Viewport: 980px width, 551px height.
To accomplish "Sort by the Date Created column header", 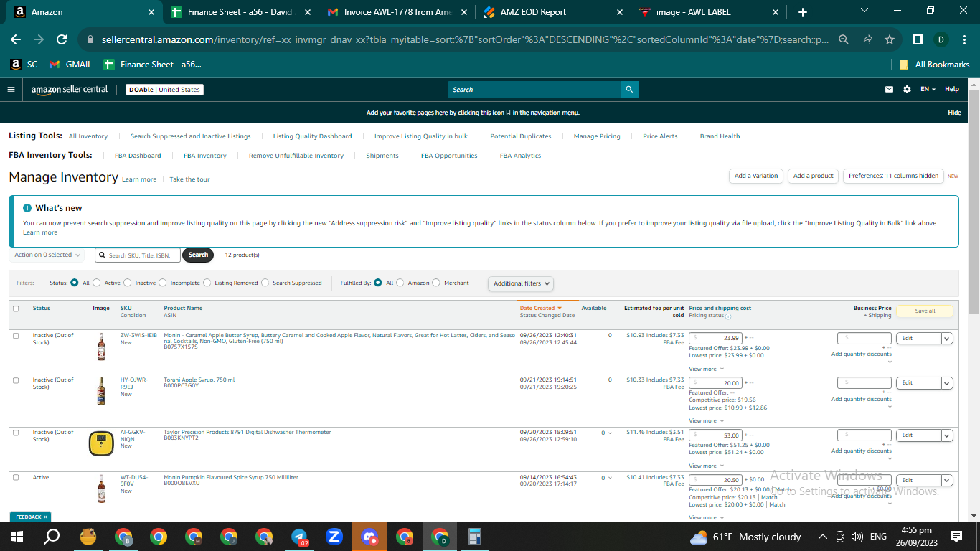I will pyautogui.click(x=540, y=308).
